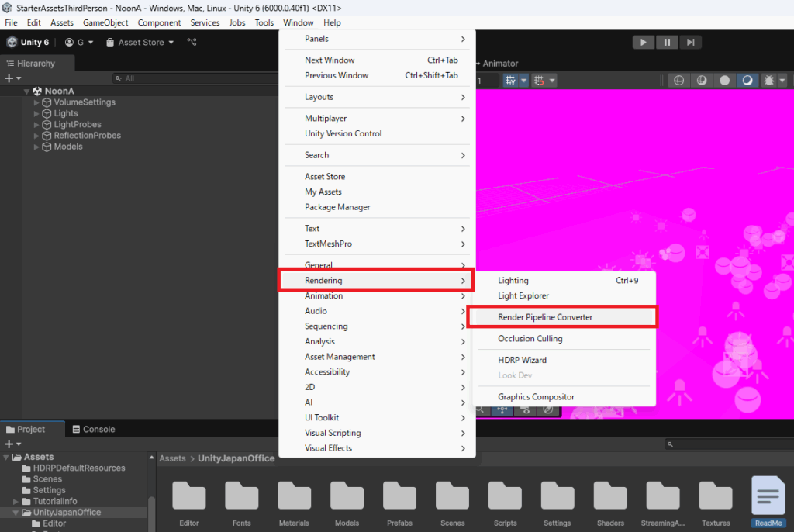Focus the Project panel search field
Screen dimensions: 794x532
coord(729,444)
